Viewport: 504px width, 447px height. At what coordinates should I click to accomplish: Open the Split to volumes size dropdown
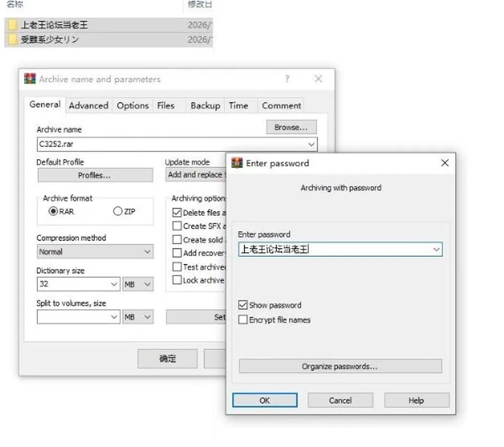113,317
